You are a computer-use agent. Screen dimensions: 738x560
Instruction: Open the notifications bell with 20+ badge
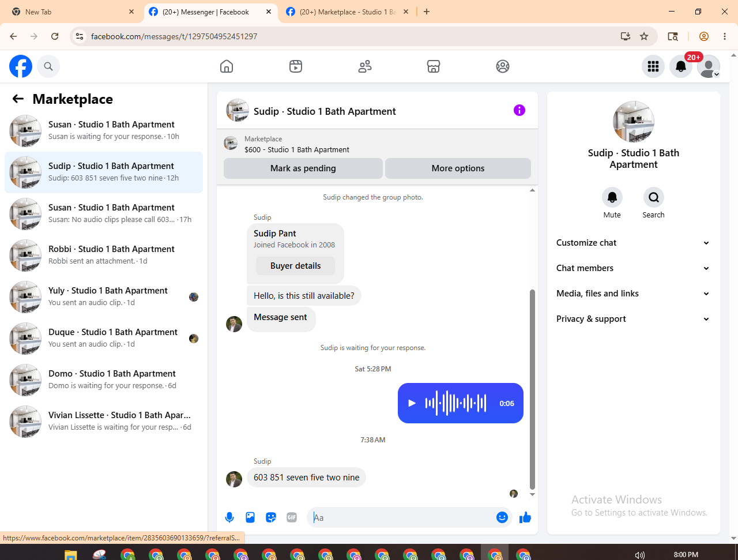(x=681, y=66)
